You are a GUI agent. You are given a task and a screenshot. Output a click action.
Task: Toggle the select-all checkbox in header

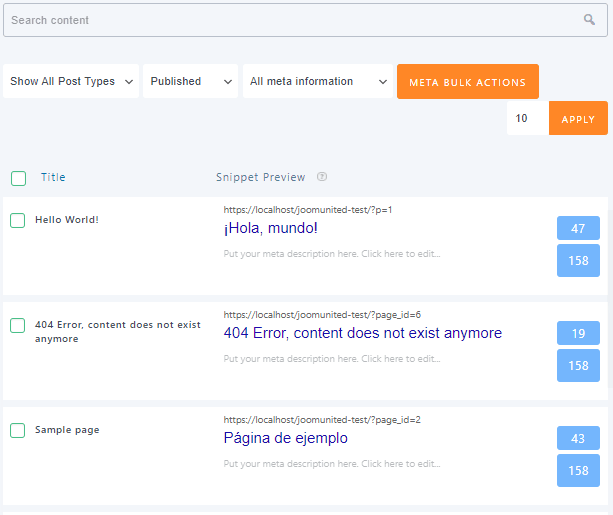tap(18, 178)
